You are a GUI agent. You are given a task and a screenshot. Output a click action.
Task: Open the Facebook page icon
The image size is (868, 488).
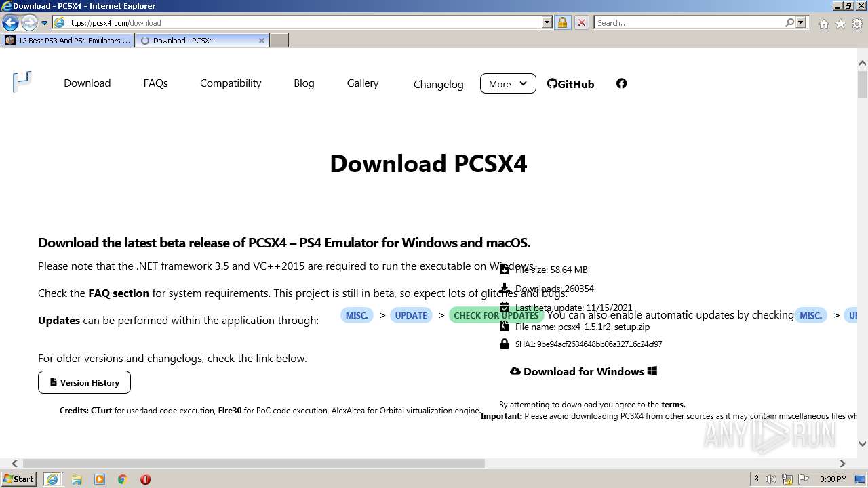pos(621,83)
